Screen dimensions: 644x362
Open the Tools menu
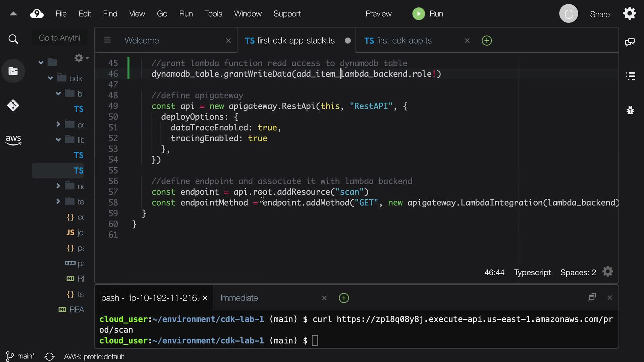(x=213, y=14)
